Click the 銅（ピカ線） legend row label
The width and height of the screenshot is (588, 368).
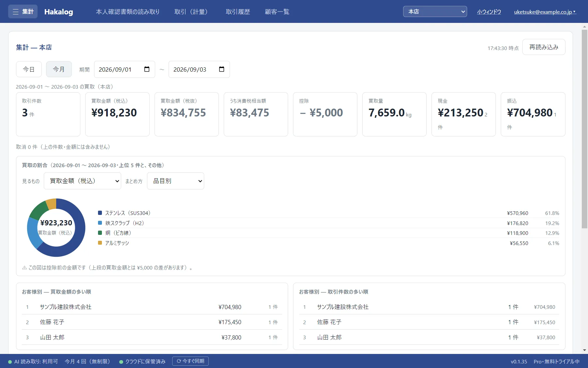tap(119, 233)
